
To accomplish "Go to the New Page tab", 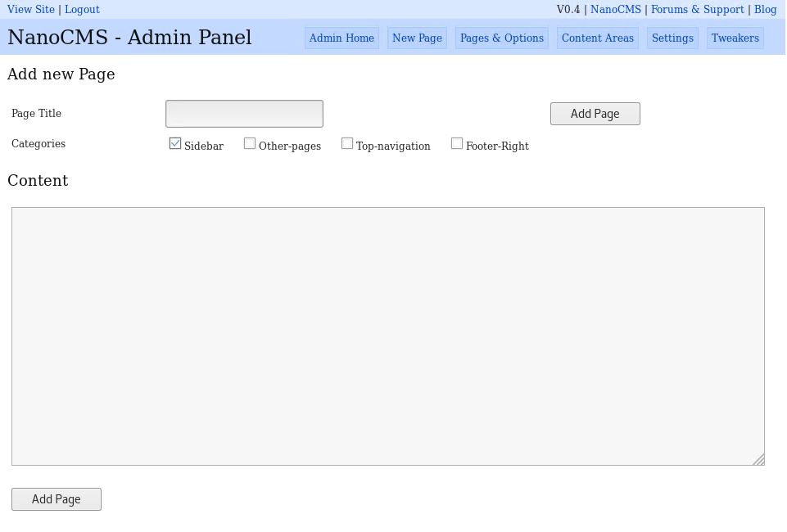I will (x=417, y=38).
